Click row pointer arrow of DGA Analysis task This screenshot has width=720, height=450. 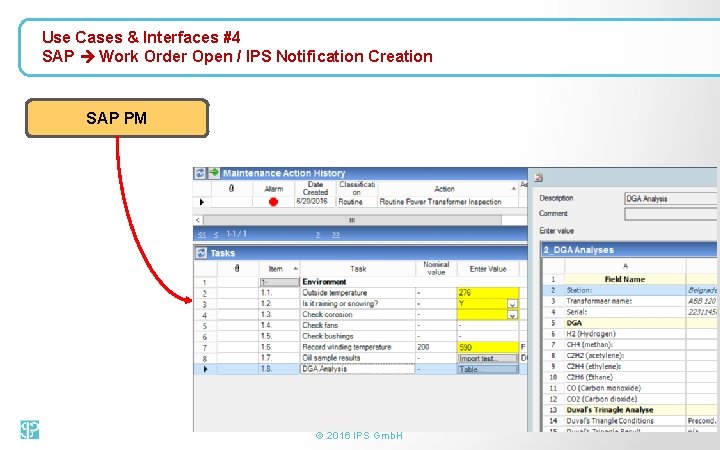205,369
